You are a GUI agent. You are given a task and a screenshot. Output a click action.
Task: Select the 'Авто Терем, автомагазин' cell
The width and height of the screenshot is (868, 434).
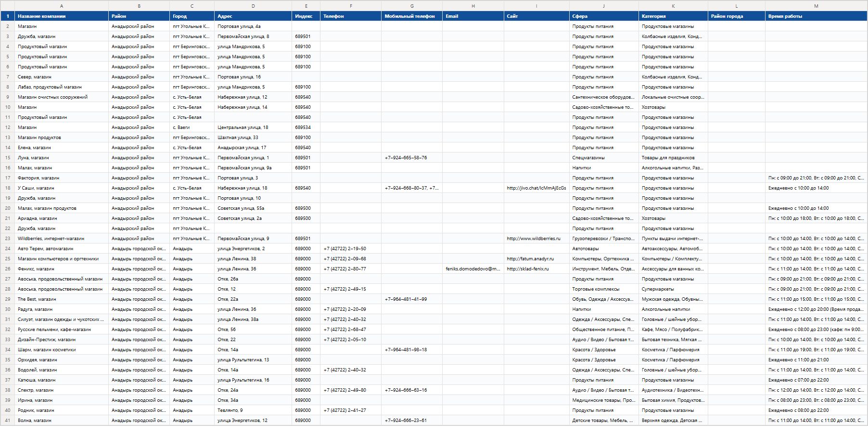coord(62,249)
